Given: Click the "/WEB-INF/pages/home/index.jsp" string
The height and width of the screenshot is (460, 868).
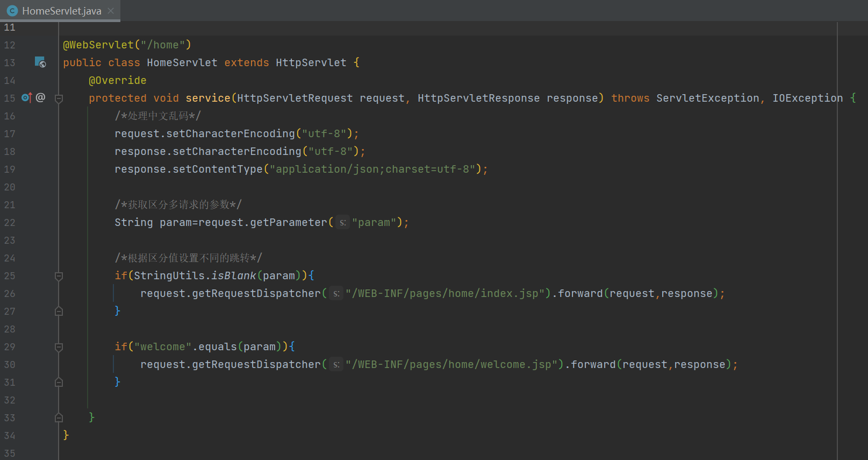Looking at the screenshot, I should (445, 293).
